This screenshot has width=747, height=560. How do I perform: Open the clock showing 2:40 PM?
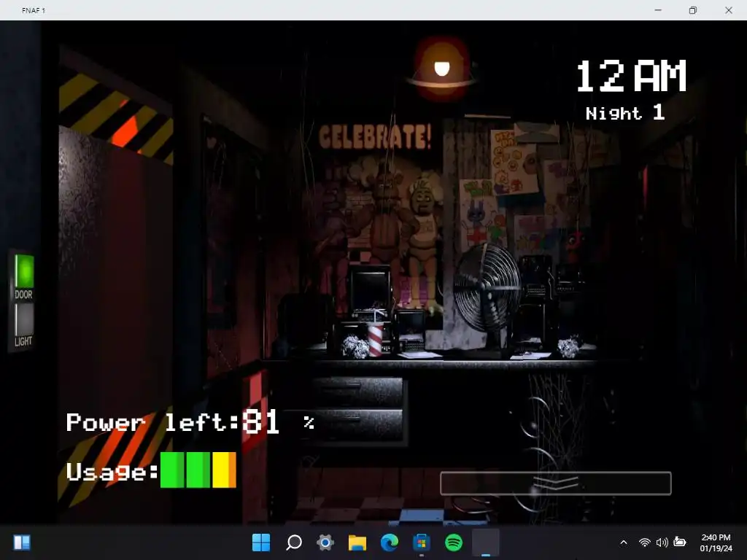(716, 542)
